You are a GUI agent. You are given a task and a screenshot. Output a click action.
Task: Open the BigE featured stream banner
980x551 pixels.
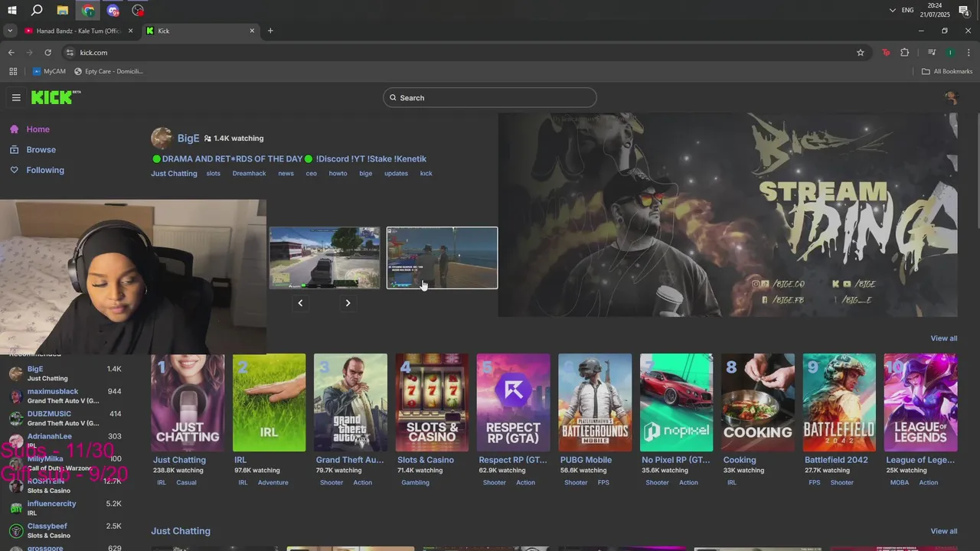pyautogui.click(x=727, y=215)
